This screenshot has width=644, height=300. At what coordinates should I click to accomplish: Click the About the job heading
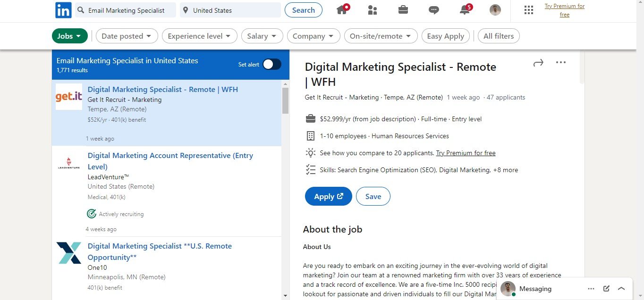(332, 229)
